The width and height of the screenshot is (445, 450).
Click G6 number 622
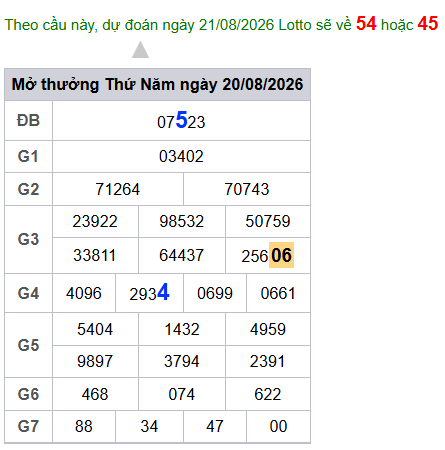268,394
